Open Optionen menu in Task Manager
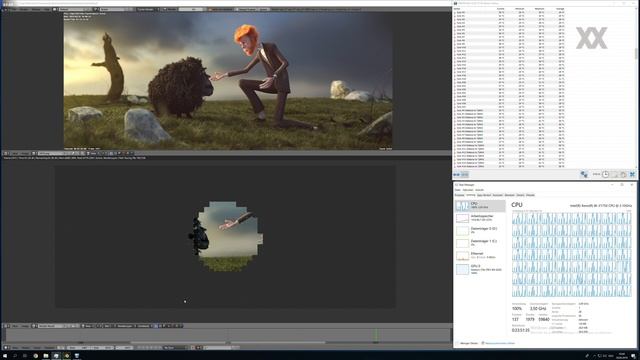640x360 pixels. pyautogui.click(x=468, y=190)
